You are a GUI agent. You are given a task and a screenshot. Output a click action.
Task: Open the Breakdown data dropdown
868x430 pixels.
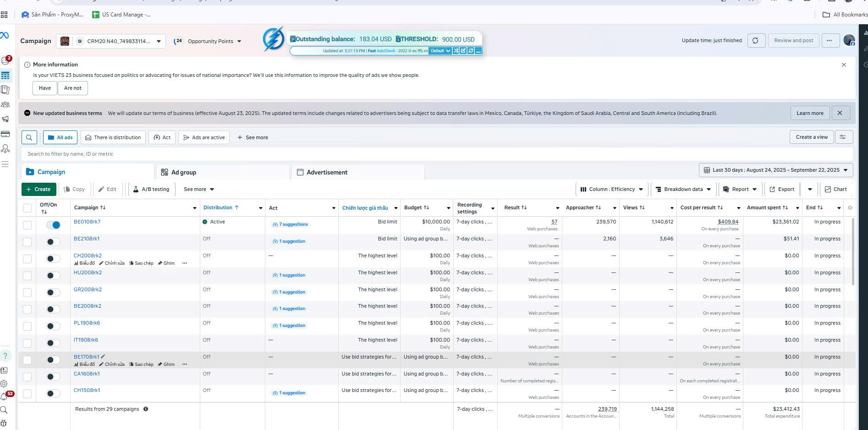point(683,190)
